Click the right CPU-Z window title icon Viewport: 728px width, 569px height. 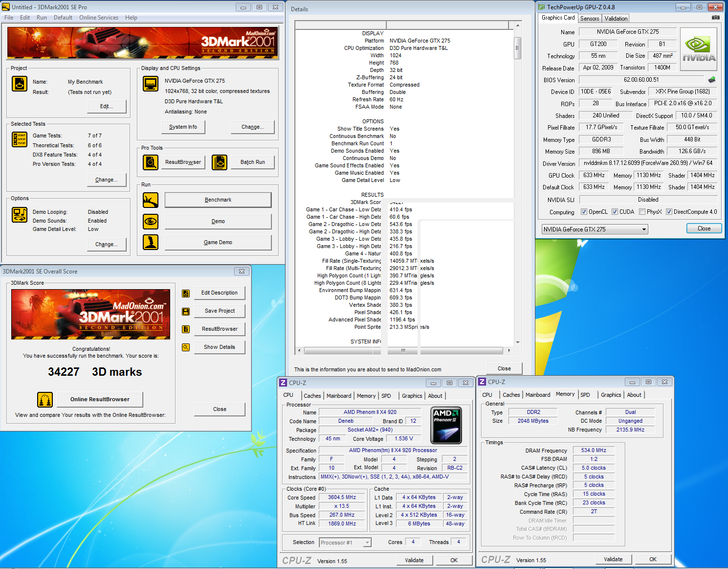pyautogui.click(x=482, y=382)
